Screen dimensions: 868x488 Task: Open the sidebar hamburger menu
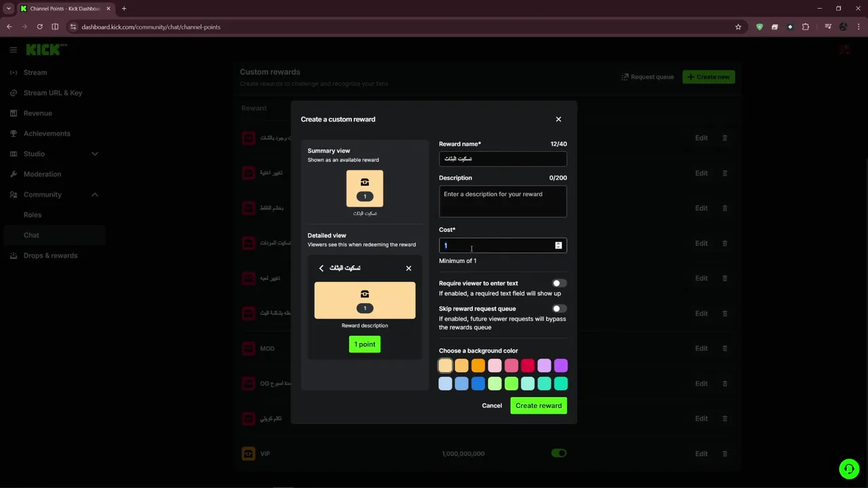(13, 49)
